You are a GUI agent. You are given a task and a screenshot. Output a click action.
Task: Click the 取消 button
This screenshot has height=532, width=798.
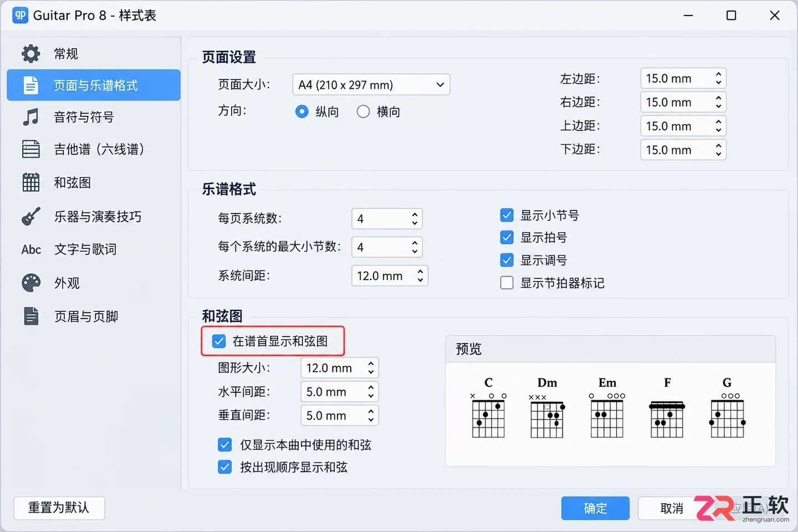click(x=672, y=508)
